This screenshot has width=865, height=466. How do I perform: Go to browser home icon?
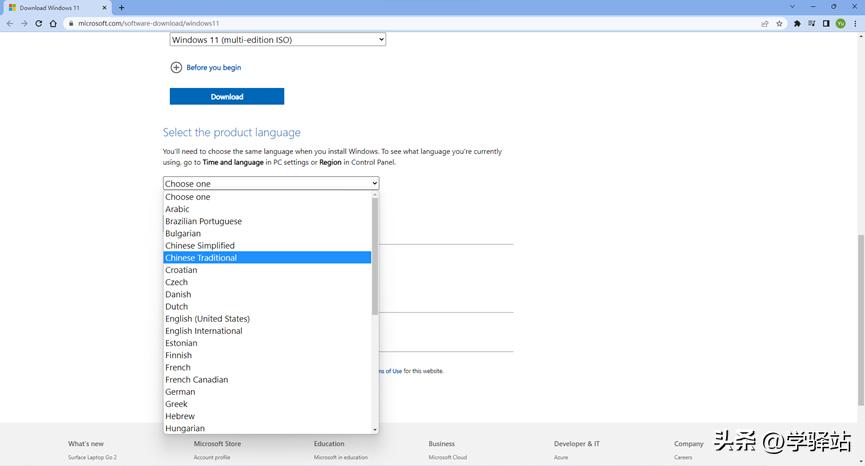pos(53,24)
